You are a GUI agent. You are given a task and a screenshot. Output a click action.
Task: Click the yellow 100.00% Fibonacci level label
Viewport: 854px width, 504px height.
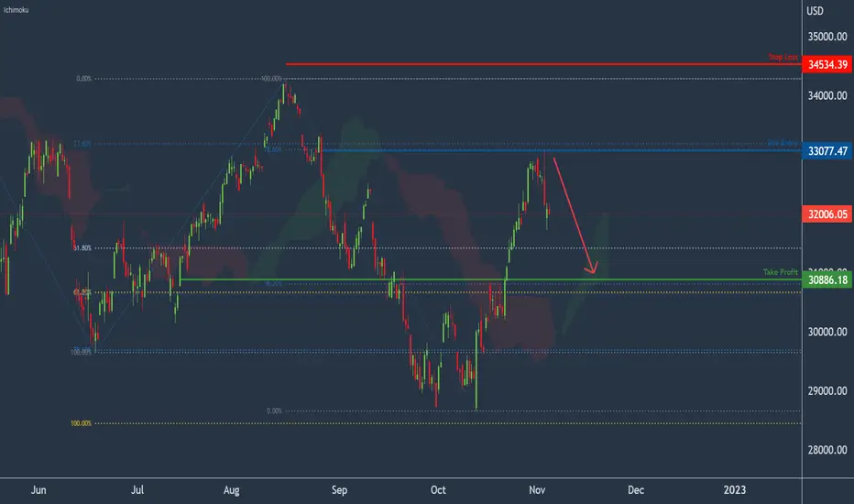click(81, 423)
